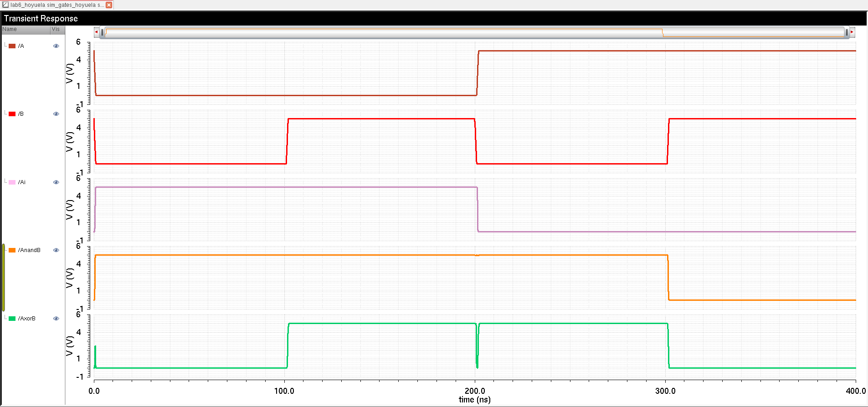Click the 0.0 time axis label
This screenshot has width=868, height=407.
(94, 391)
